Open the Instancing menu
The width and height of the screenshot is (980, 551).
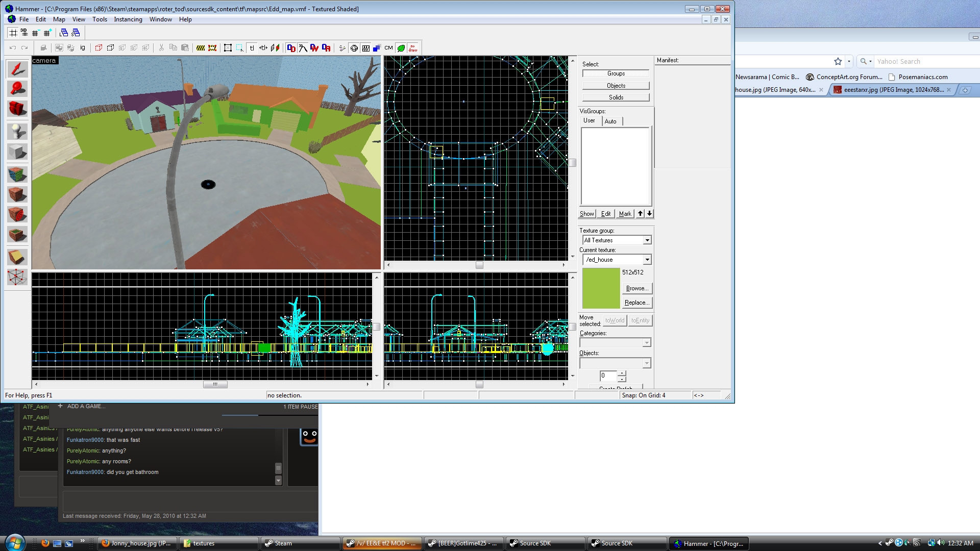128,19
